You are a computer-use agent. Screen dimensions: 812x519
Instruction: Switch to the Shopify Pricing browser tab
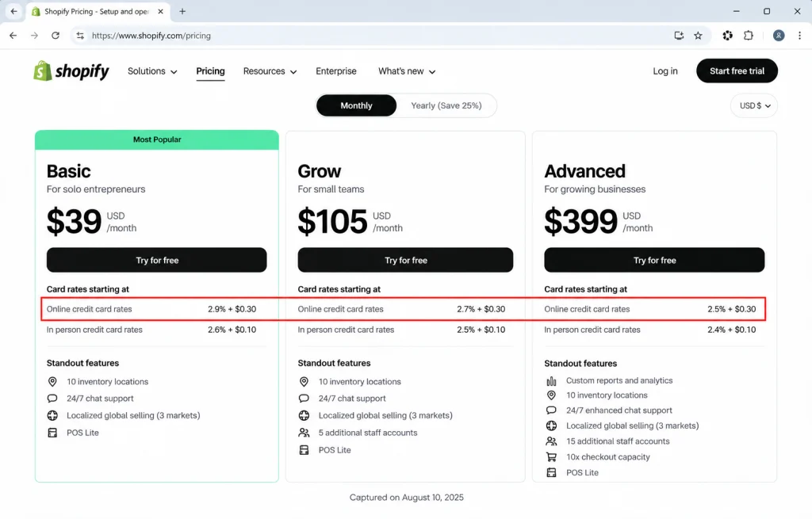click(x=96, y=11)
